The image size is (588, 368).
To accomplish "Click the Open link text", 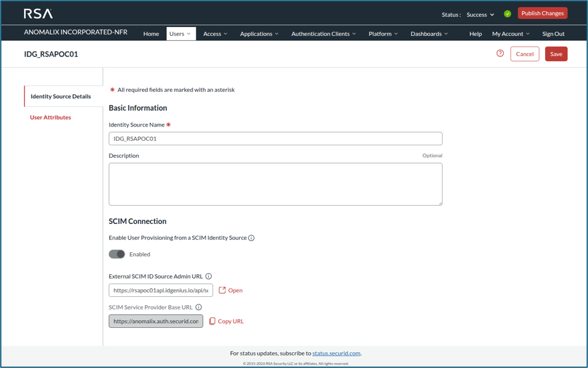I will 235,291.
